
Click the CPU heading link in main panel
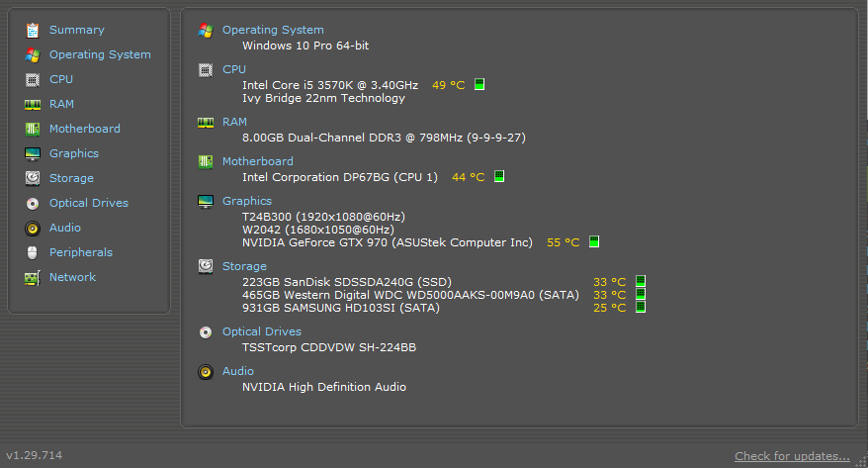tap(234, 69)
